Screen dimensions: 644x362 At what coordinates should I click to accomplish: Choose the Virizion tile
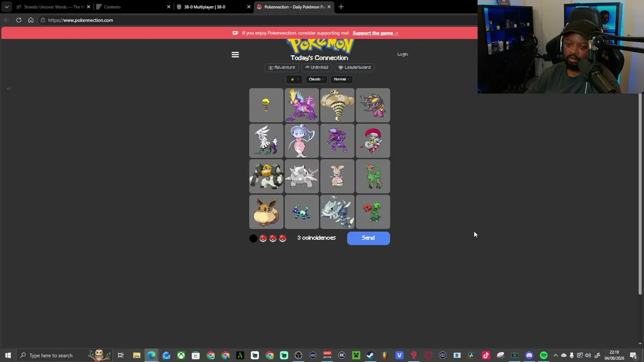[373, 176]
